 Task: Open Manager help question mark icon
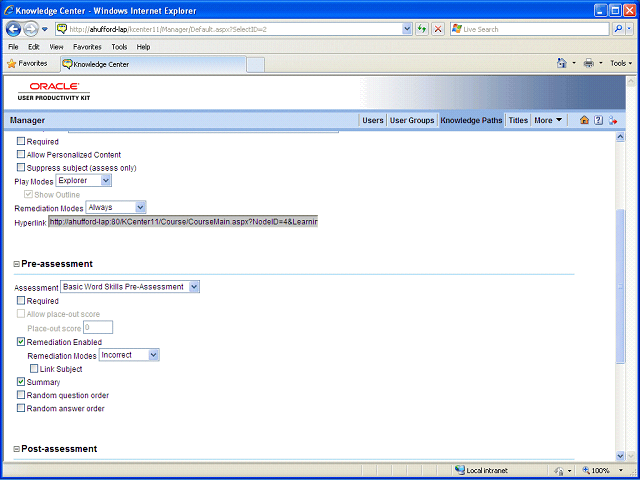tap(598, 120)
